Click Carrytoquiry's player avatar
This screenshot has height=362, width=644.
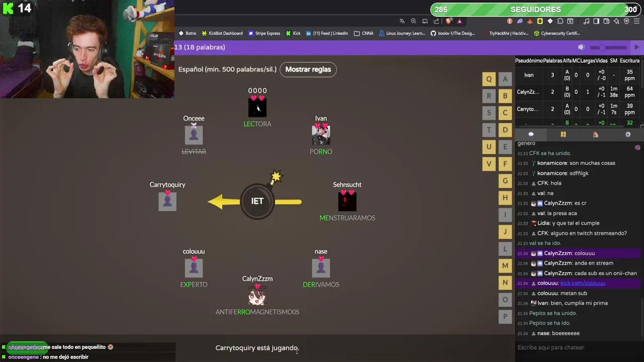[168, 201]
